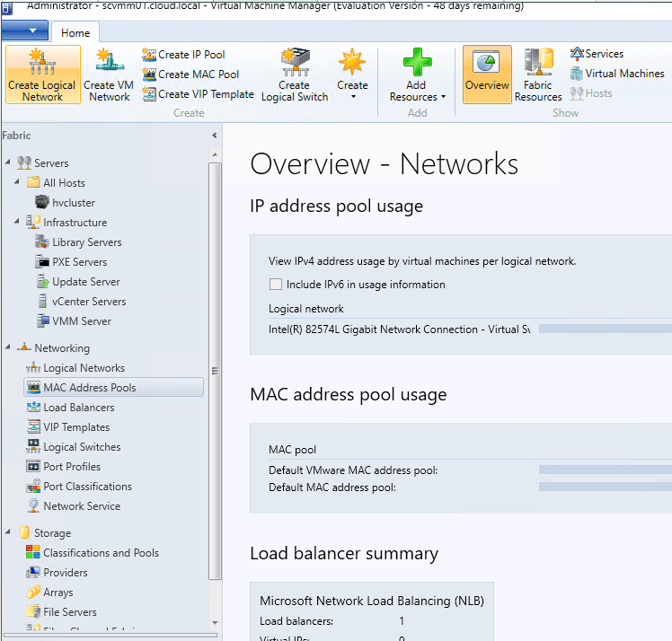
Task: Click the Create Logical Switch icon
Action: tap(295, 75)
